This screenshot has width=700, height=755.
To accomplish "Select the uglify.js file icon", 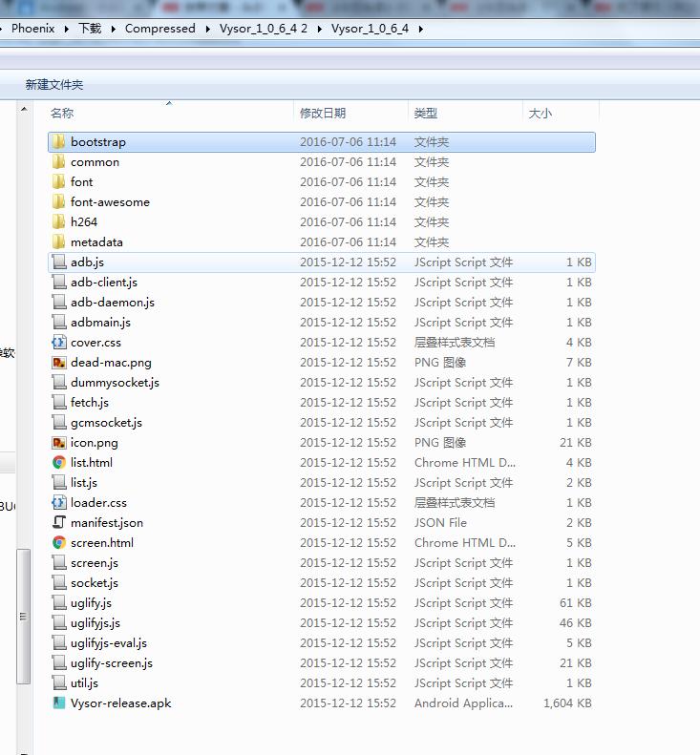I will click(x=59, y=603).
